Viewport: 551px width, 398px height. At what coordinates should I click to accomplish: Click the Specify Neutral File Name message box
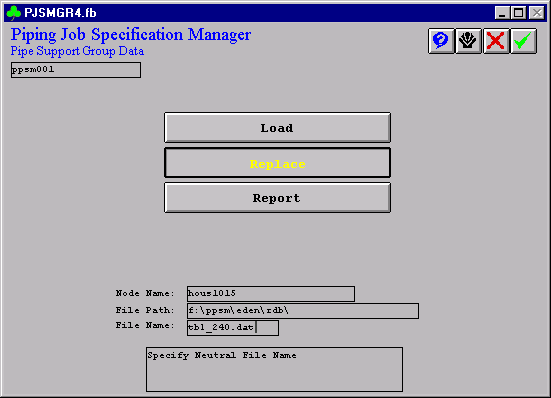(x=274, y=369)
